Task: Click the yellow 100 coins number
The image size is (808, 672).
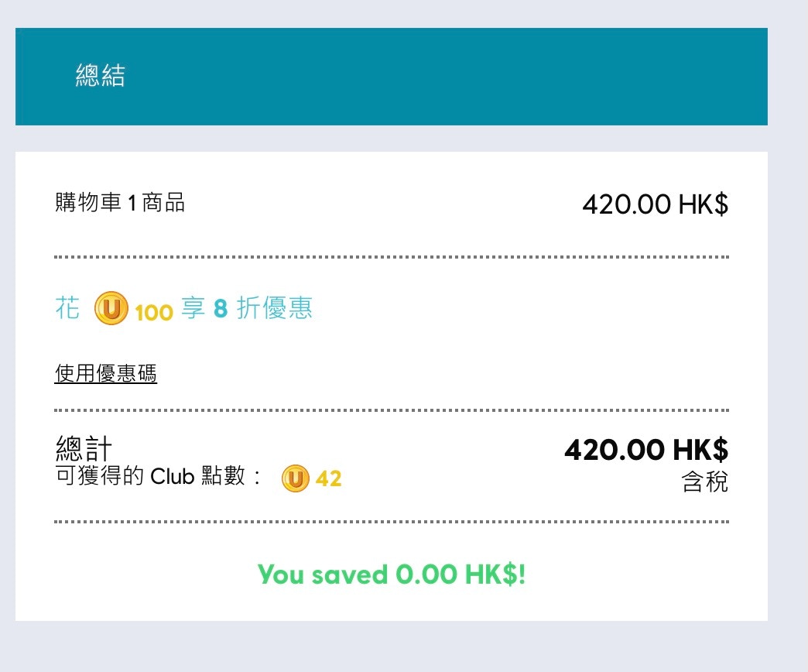Action: [153, 312]
